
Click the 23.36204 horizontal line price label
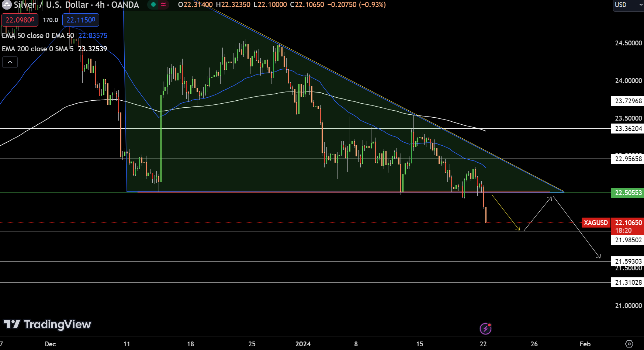pos(628,128)
